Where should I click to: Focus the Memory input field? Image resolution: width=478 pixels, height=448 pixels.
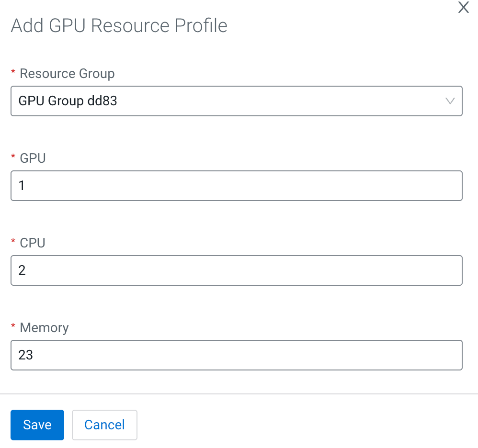point(236,355)
